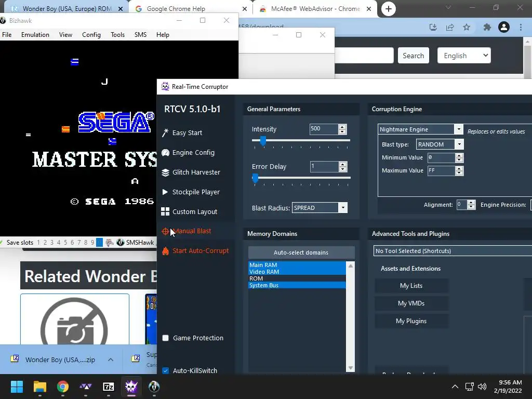
Task: Open My Plugins button
Action: click(x=411, y=321)
